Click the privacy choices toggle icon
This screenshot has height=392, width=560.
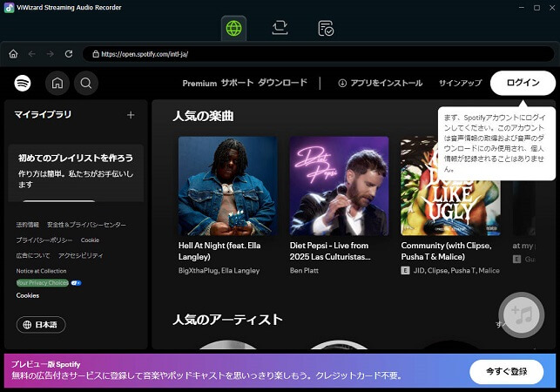tap(76, 283)
